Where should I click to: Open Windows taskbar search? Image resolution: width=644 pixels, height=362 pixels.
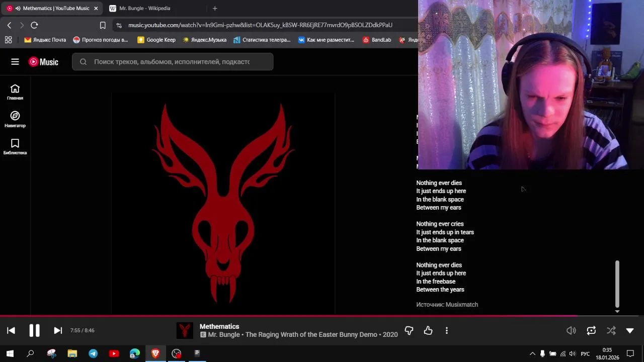(30, 353)
